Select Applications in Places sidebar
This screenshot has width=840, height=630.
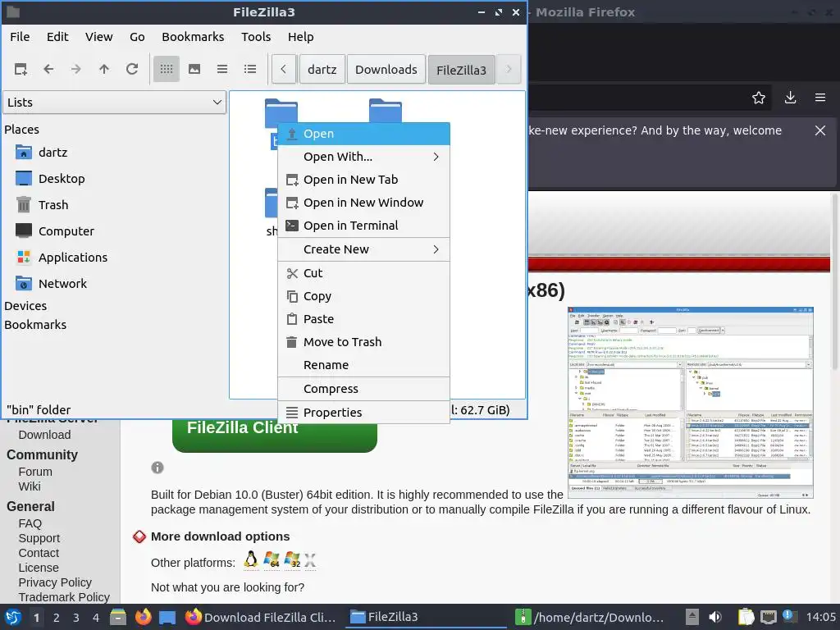[62, 258]
